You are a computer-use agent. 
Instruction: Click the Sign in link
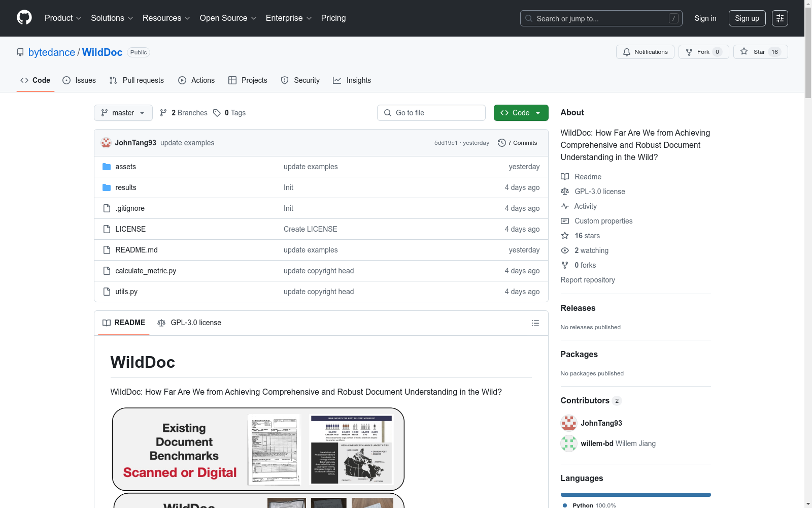[705, 18]
